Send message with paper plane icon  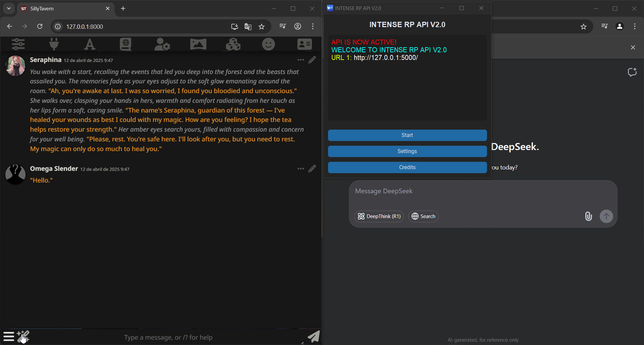[x=314, y=336]
